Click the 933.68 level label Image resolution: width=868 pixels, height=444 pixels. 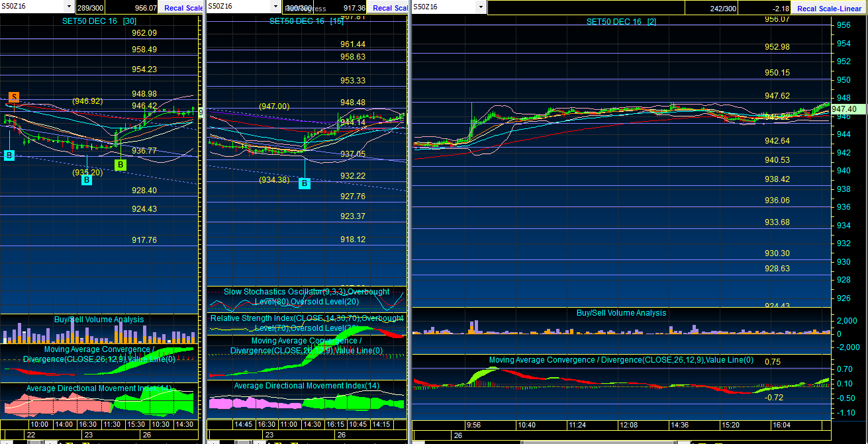777,222
